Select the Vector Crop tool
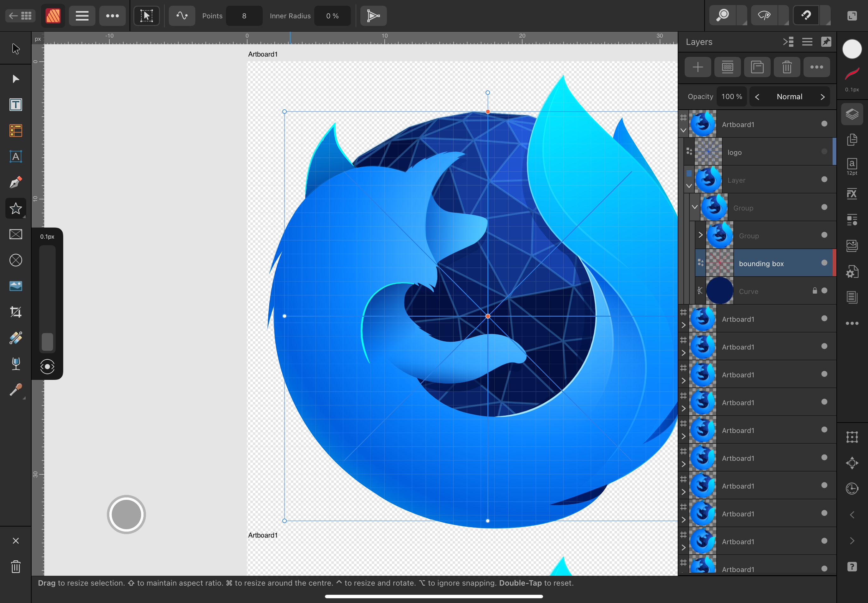 click(x=15, y=312)
